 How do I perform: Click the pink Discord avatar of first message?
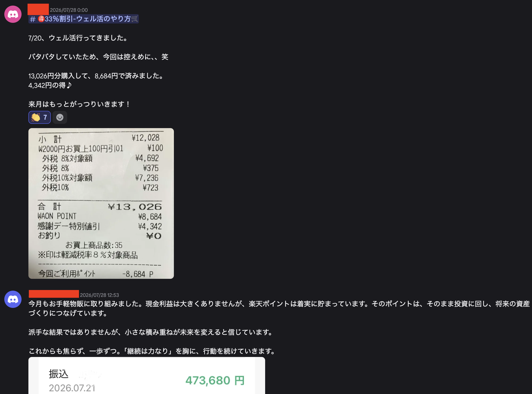click(x=13, y=14)
